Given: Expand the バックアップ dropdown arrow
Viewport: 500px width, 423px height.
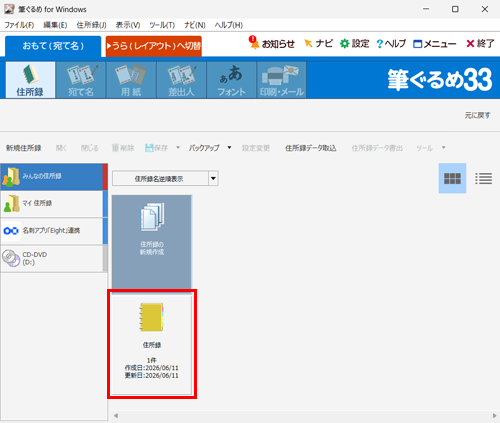Looking at the screenshot, I should point(229,148).
